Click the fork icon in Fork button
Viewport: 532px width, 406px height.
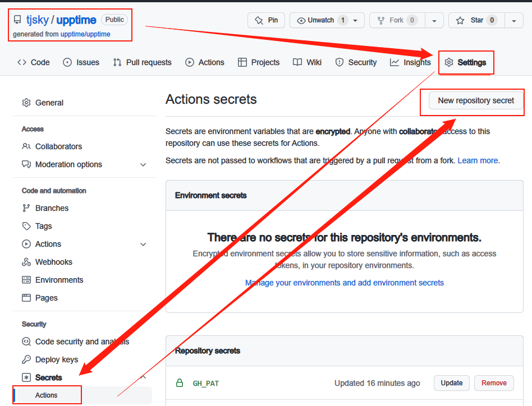point(381,21)
